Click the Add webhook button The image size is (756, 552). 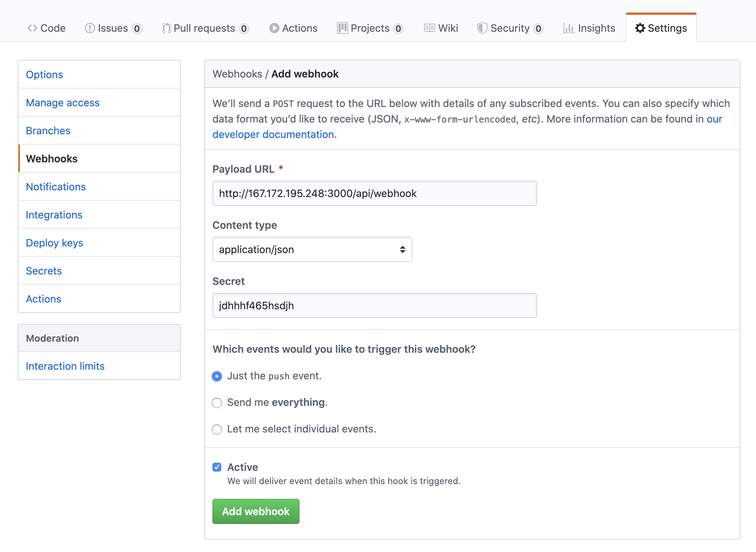[x=256, y=511]
